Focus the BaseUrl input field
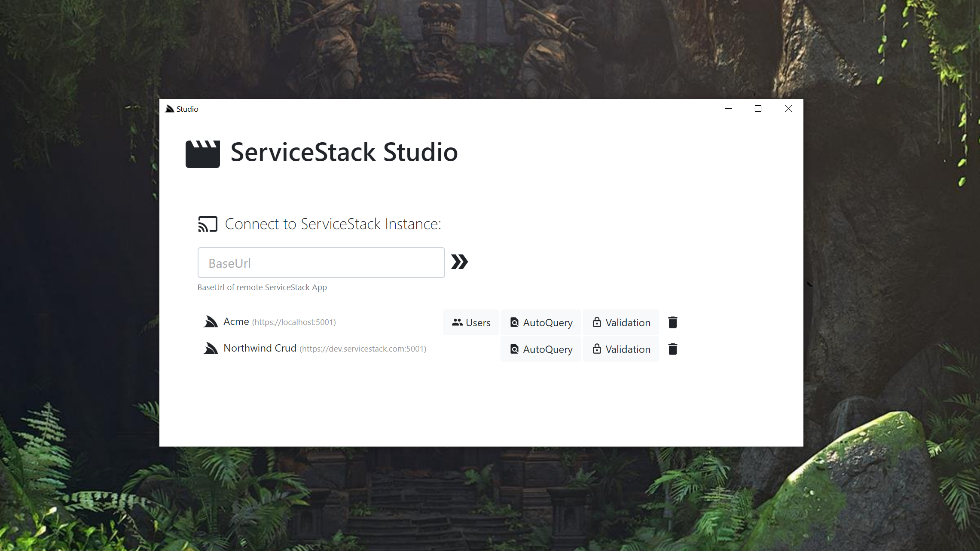 pos(321,263)
